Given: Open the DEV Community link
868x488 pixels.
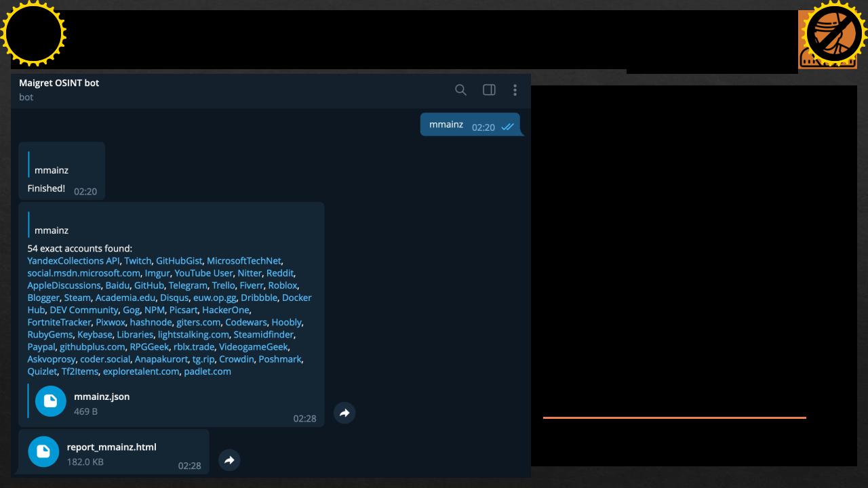Looking at the screenshot, I should click(84, 310).
